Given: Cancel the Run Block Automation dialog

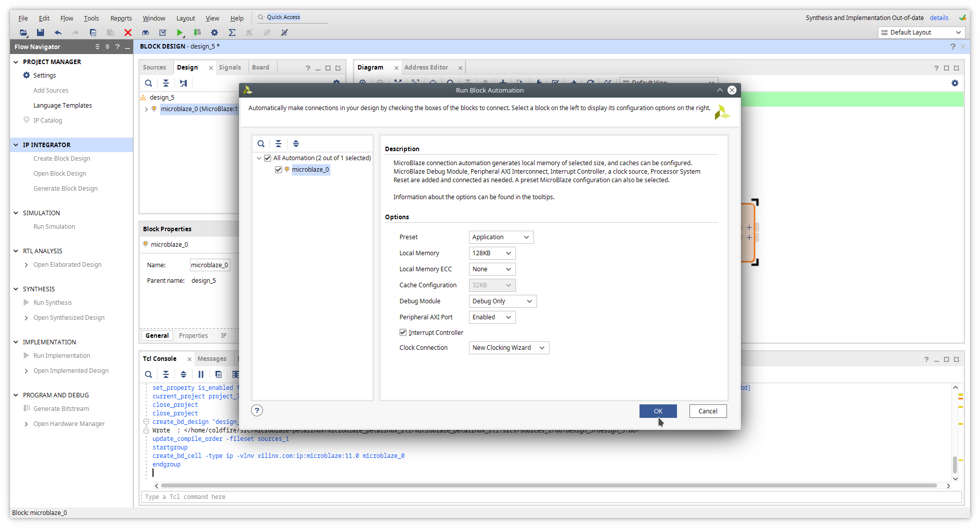Looking at the screenshot, I should (x=708, y=411).
